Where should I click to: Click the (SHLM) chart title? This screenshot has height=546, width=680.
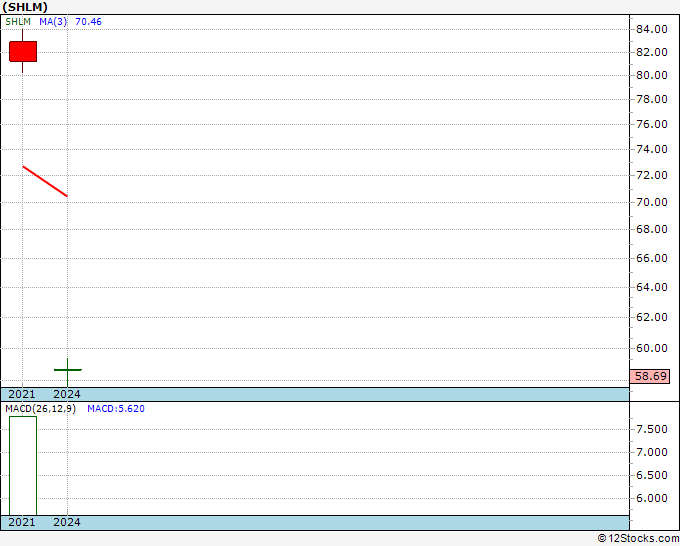tap(25, 7)
